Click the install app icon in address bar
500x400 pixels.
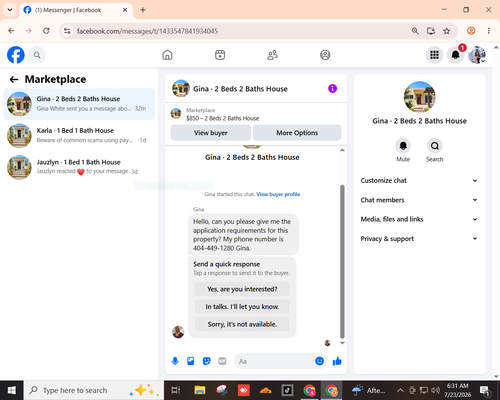[431, 31]
